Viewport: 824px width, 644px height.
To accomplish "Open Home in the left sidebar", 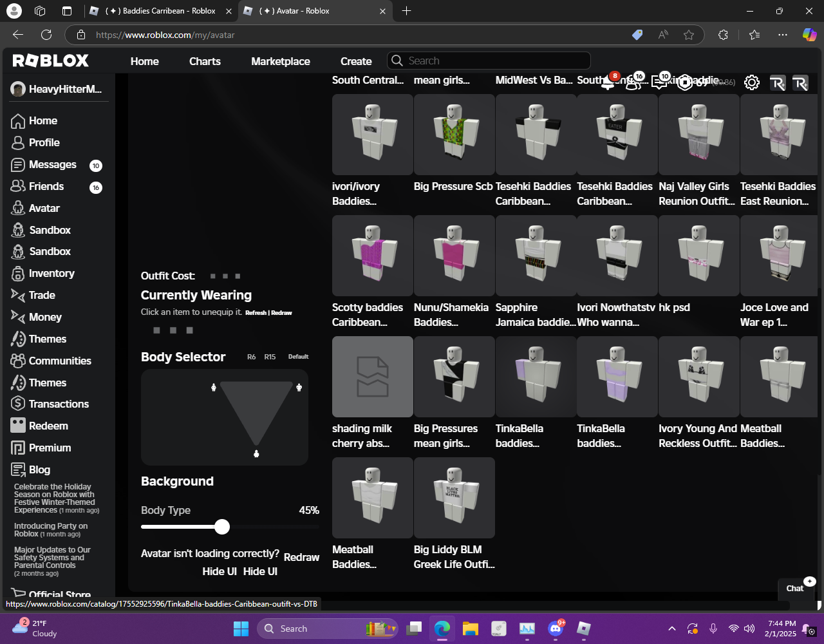I will coord(35,120).
